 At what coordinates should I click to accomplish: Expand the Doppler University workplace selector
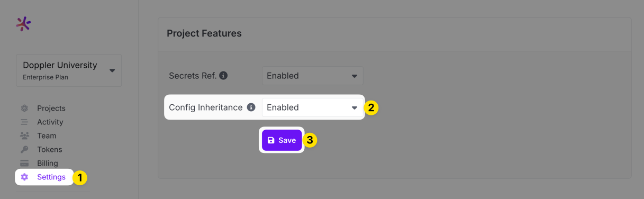pos(69,70)
